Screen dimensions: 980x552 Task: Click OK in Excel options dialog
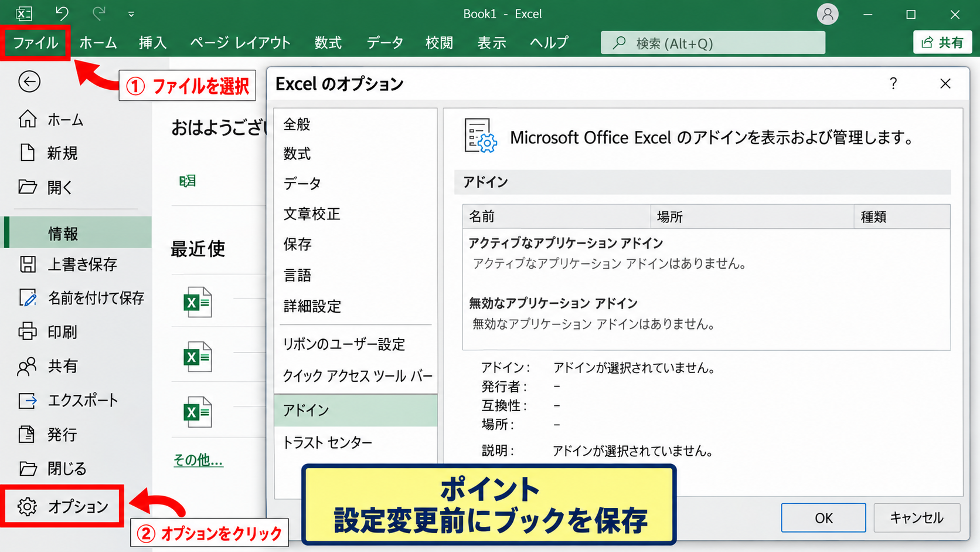click(x=824, y=517)
